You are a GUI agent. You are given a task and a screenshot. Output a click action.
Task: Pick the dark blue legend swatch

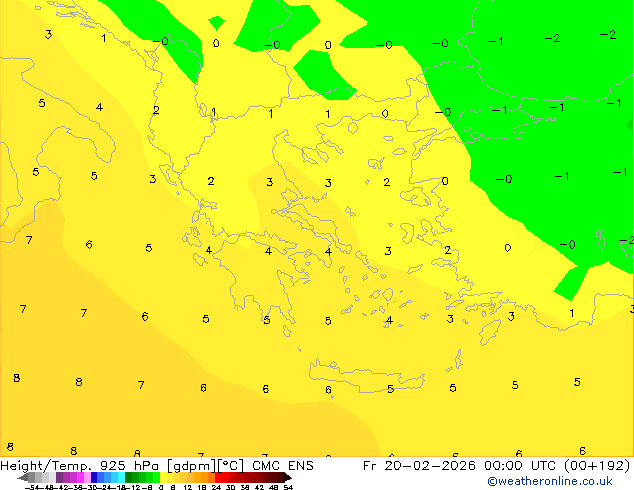[94, 477]
